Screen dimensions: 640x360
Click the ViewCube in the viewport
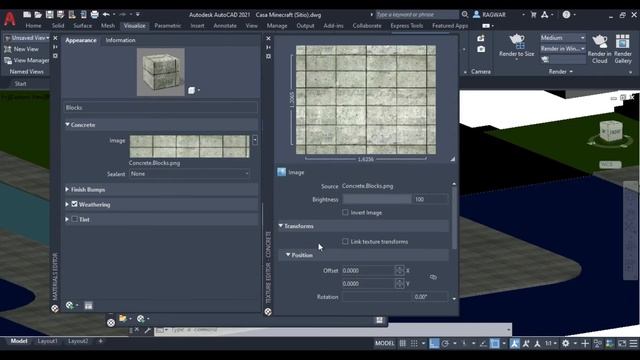pyautogui.click(x=611, y=132)
